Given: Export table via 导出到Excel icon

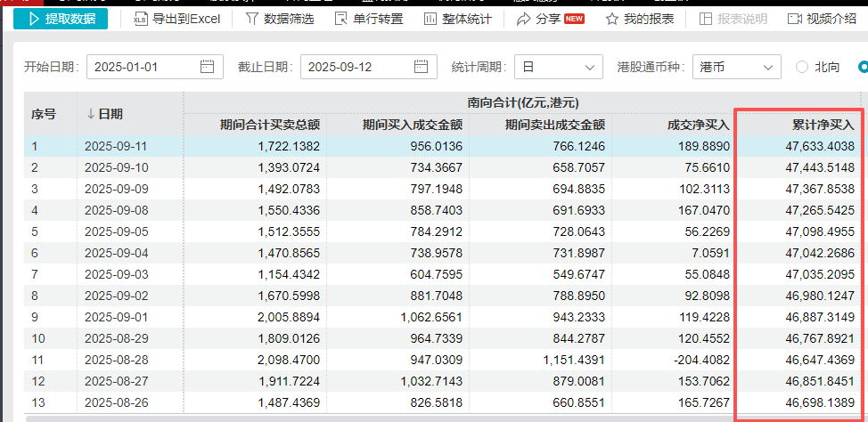Looking at the screenshot, I should coord(141,19).
